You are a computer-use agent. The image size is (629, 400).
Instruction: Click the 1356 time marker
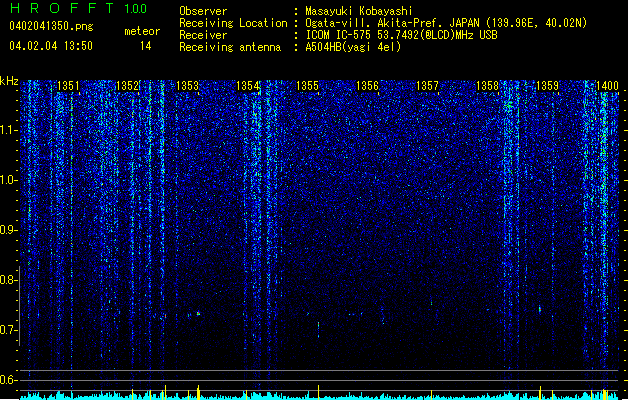click(x=367, y=86)
